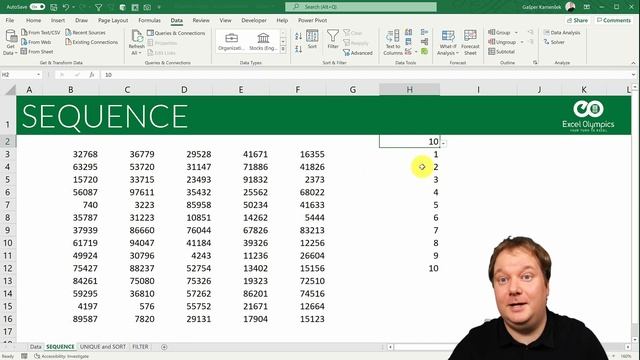Open Manage Data Model green icon
The height and width of the screenshot is (360, 640).
pos(424,51)
